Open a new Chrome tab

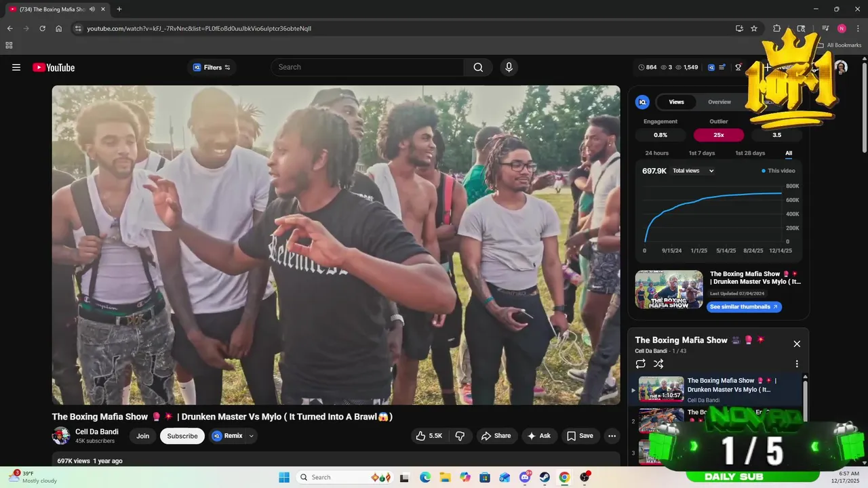point(119,9)
